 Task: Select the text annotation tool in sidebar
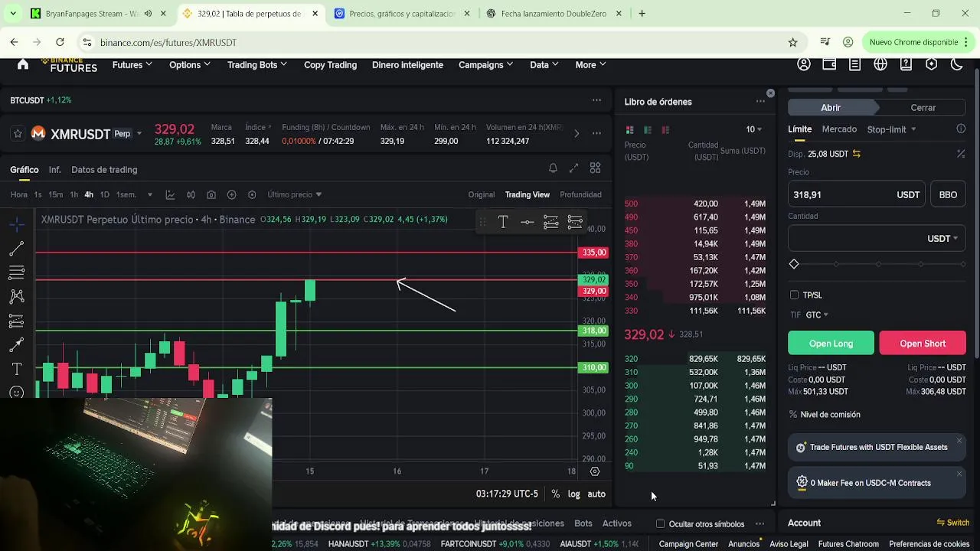[x=17, y=369]
